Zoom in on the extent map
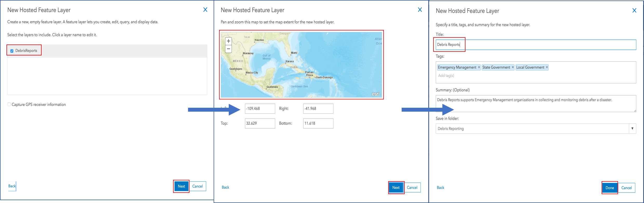 (x=228, y=41)
